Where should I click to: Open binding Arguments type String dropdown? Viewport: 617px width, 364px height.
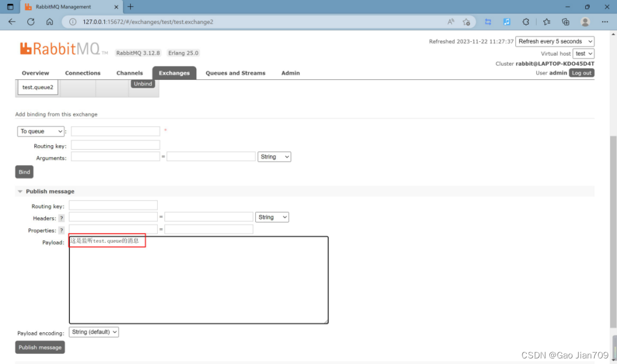274,157
